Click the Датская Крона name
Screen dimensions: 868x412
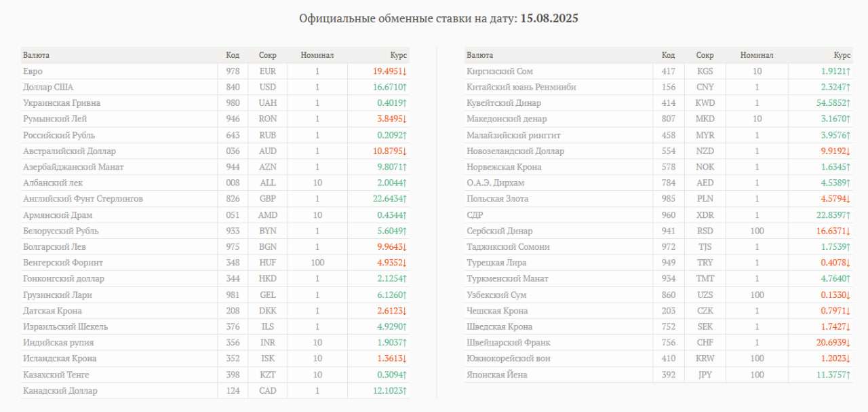52,311
